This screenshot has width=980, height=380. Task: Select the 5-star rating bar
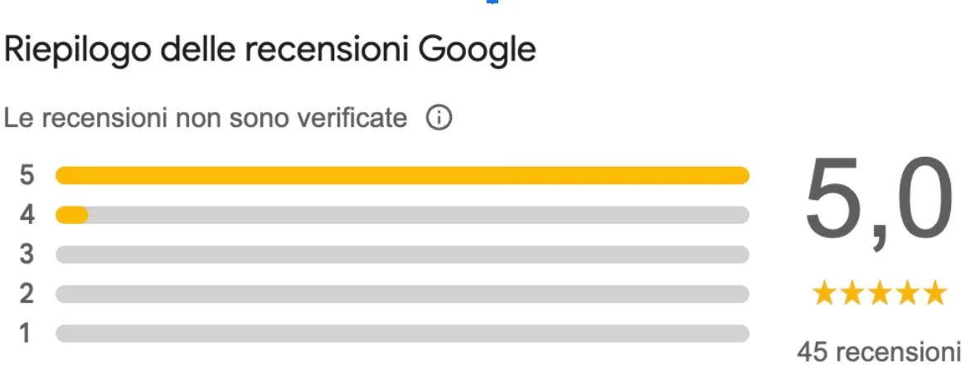pyautogui.click(x=402, y=175)
